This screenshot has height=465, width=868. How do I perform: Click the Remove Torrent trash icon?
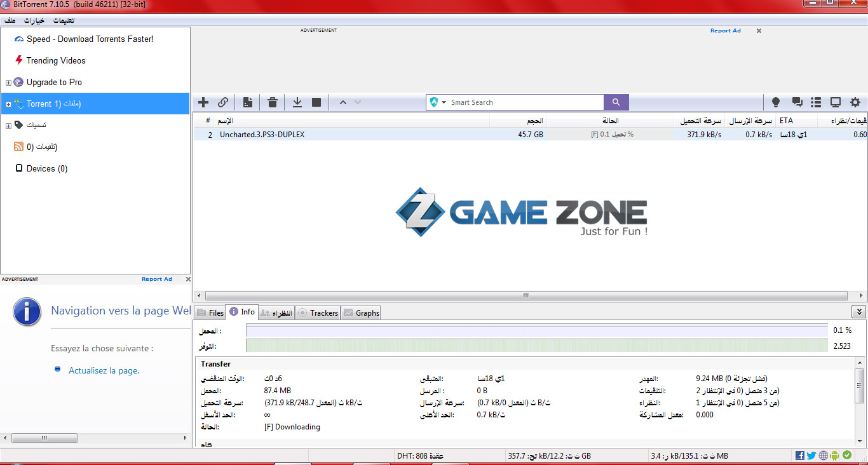[273, 102]
